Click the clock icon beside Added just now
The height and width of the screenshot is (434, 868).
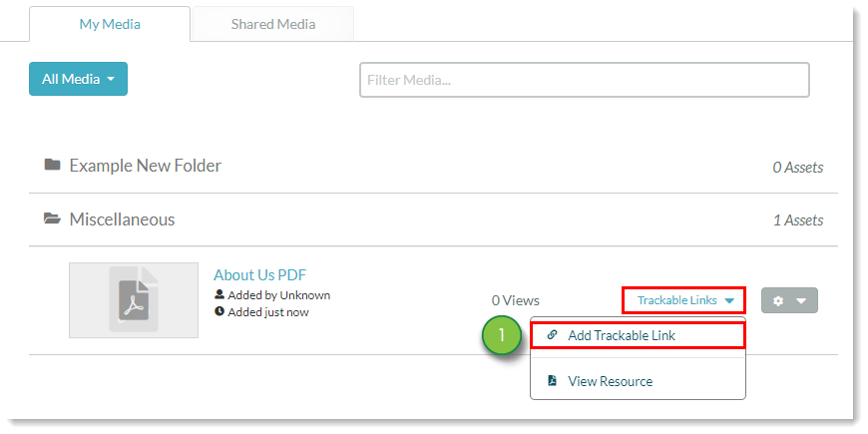(x=219, y=311)
